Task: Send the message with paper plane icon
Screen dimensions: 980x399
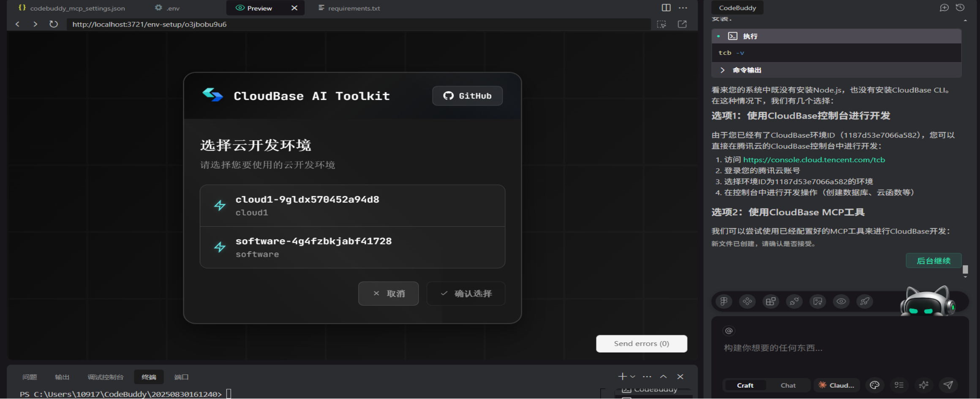Action: 948,385
